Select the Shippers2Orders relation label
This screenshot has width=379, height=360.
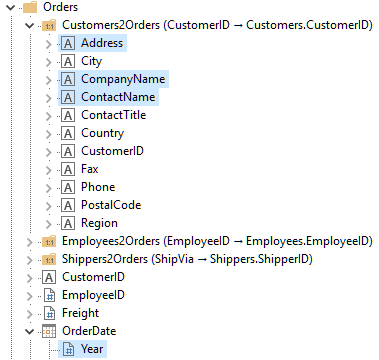tap(187, 259)
